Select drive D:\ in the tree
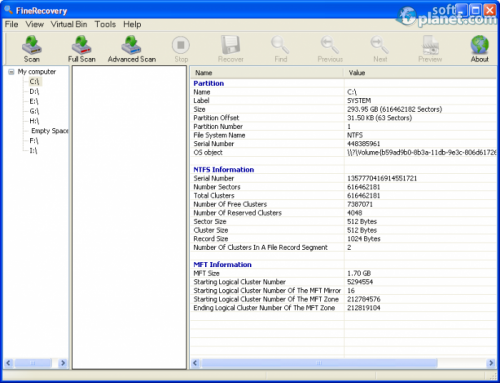Screen dimensions: 500x383 [x=34, y=91]
